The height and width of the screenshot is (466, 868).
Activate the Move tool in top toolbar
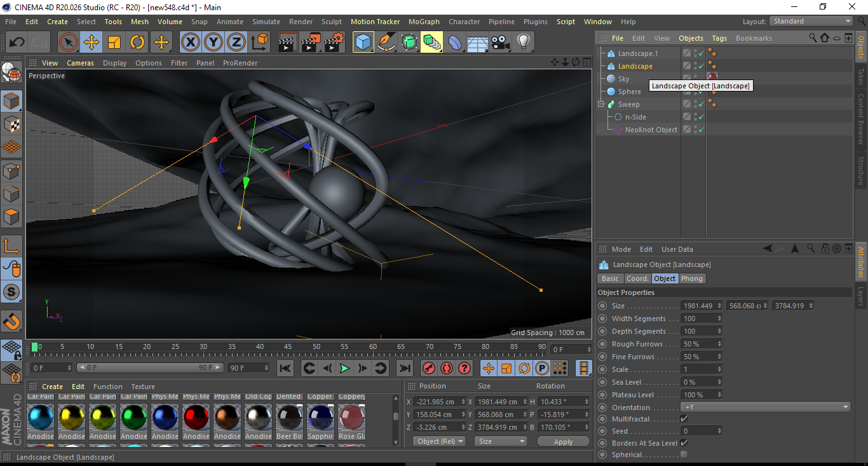(92, 43)
